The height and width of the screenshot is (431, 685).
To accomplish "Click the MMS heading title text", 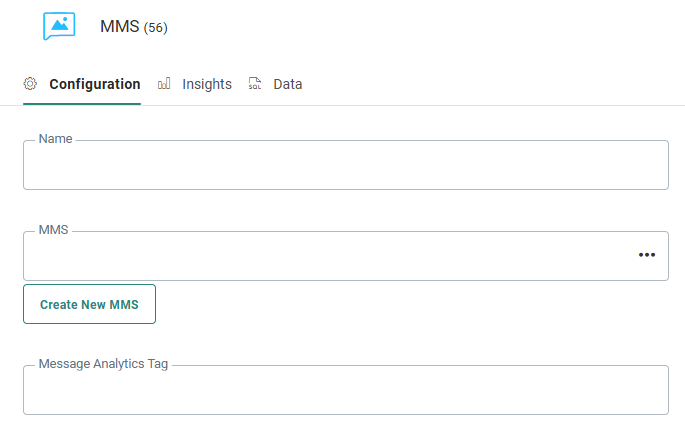I will click(x=119, y=27).
